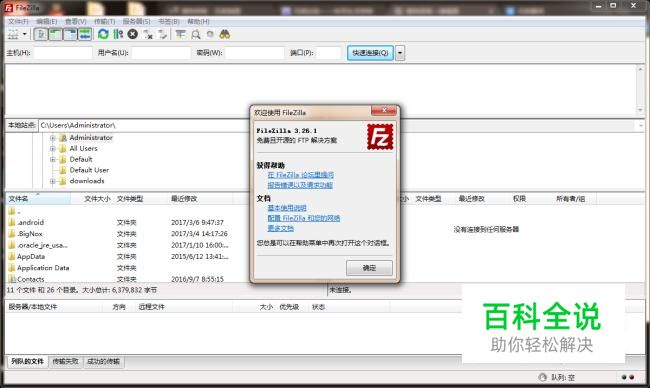Viewport: 650px width, 388px height.
Task: Select the All Users folder in tree
Action: coord(83,148)
